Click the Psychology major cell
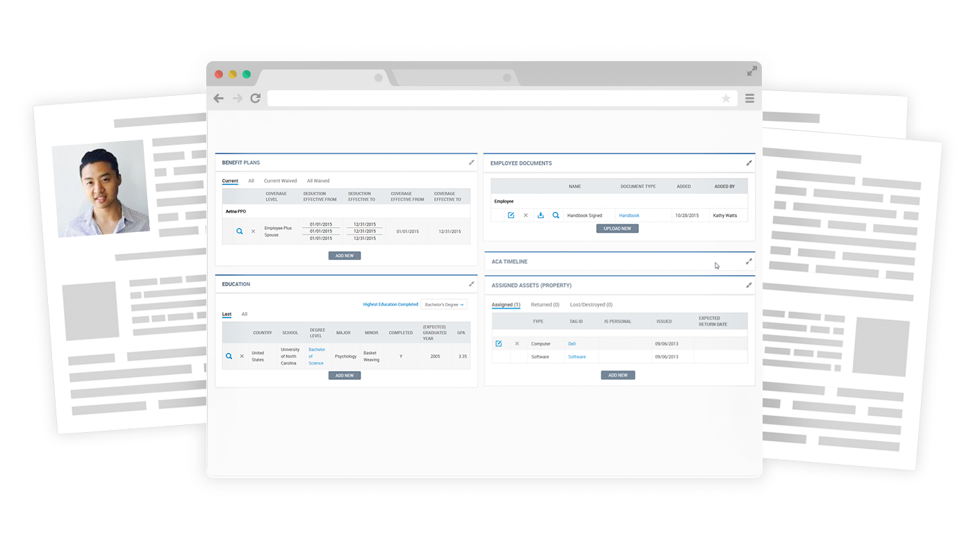 pyautogui.click(x=345, y=356)
